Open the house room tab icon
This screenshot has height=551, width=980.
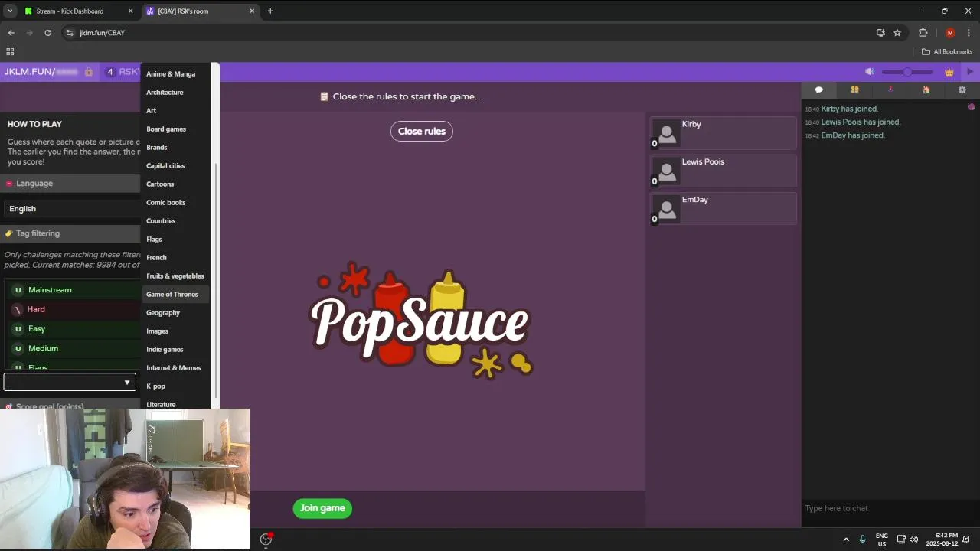coord(926,90)
